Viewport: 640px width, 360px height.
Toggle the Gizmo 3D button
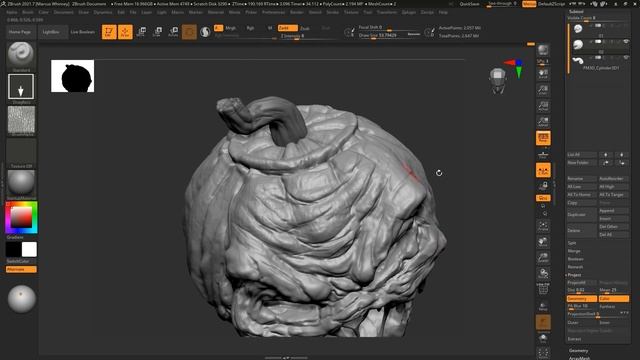click(189, 32)
